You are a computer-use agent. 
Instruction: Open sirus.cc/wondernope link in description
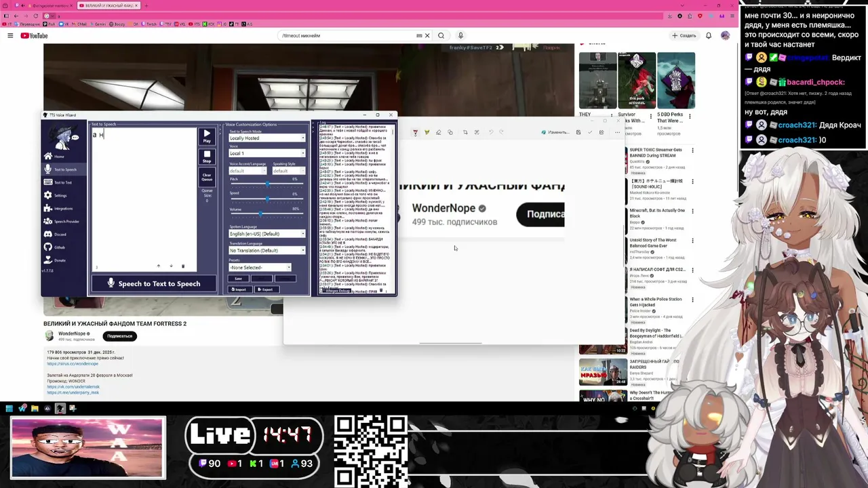(73, 364)
